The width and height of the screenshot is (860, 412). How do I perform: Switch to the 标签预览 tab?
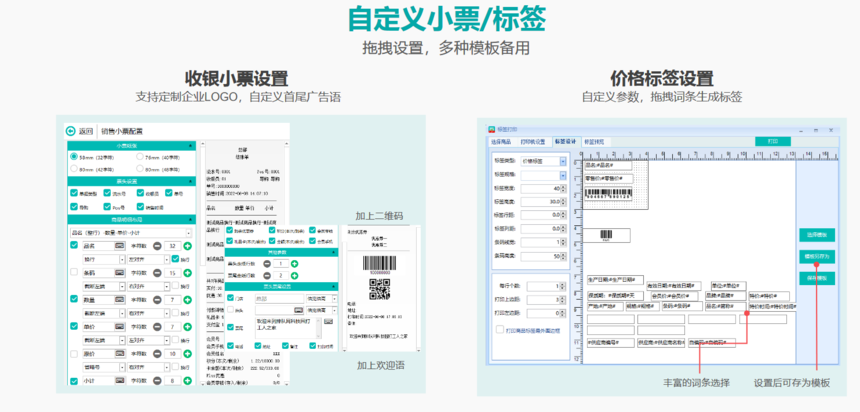[x=594, y=142]
